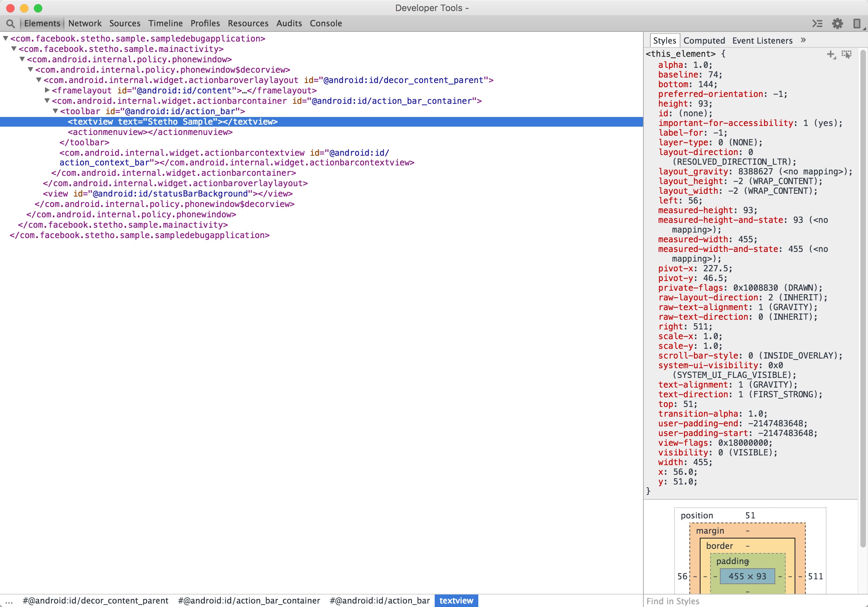Collapse the phonewindow$decorview node
The height and width of the screenshot is (607, 868).
[x=30, y=70]
